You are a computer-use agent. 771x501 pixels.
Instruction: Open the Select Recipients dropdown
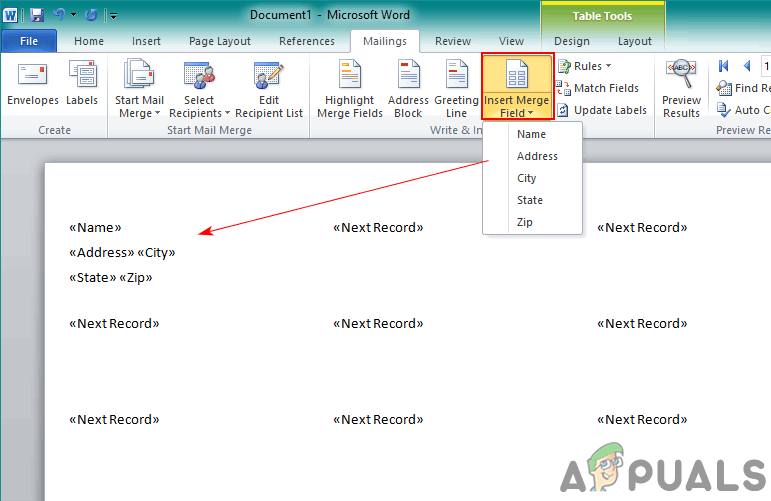coord(199,88)
